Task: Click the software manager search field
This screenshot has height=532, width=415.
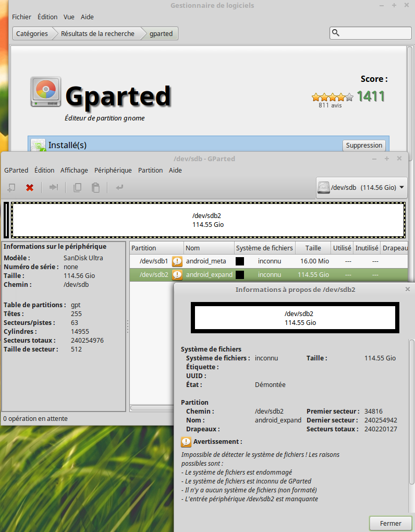Action: (x=371, y=33)
